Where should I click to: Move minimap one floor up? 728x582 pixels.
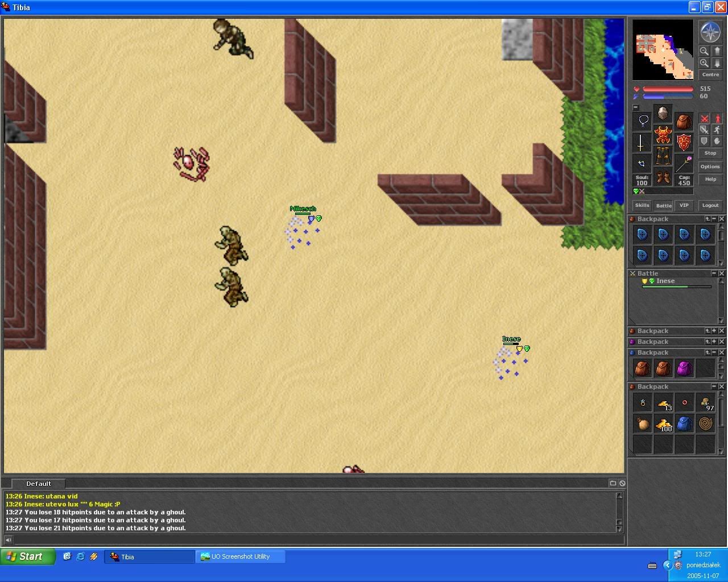[x=717, y=51]
